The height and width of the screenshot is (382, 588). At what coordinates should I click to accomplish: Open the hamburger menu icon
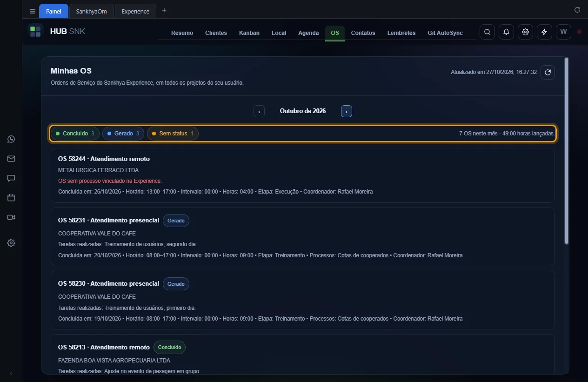[32, 11]
